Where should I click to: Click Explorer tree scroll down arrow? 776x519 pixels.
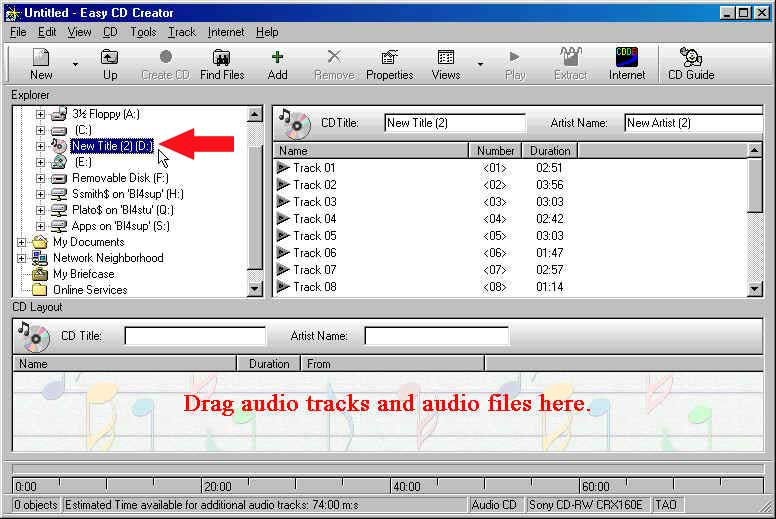tap(254, 288)
